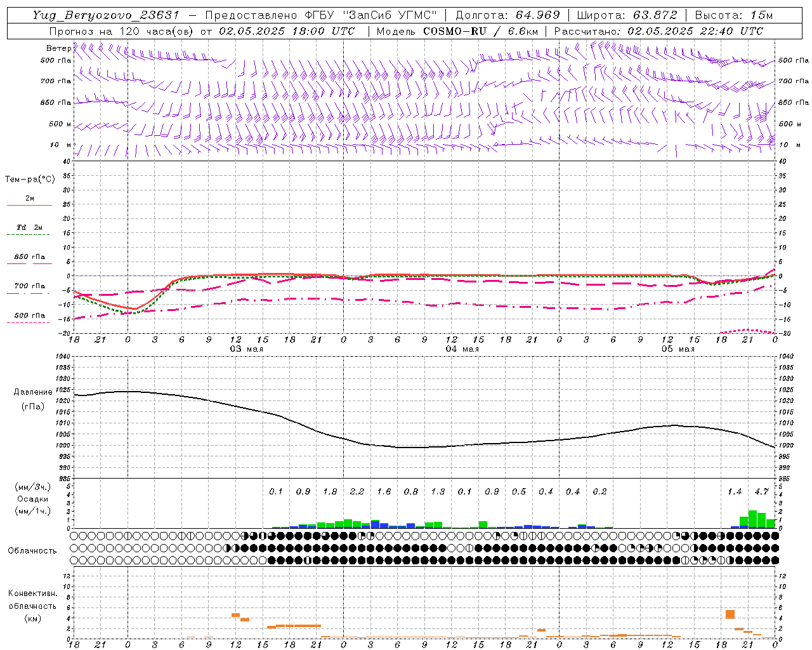The width and height of the screenshot is (812, 650).
Task: Click the Ветер wind panel label
Action: coord(58,48)
